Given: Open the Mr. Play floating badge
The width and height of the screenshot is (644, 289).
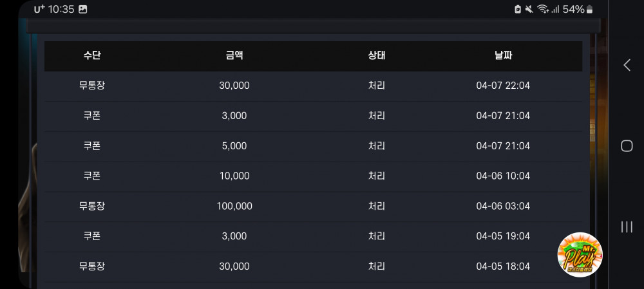Looking at the screenshot, I should (580, 254).
